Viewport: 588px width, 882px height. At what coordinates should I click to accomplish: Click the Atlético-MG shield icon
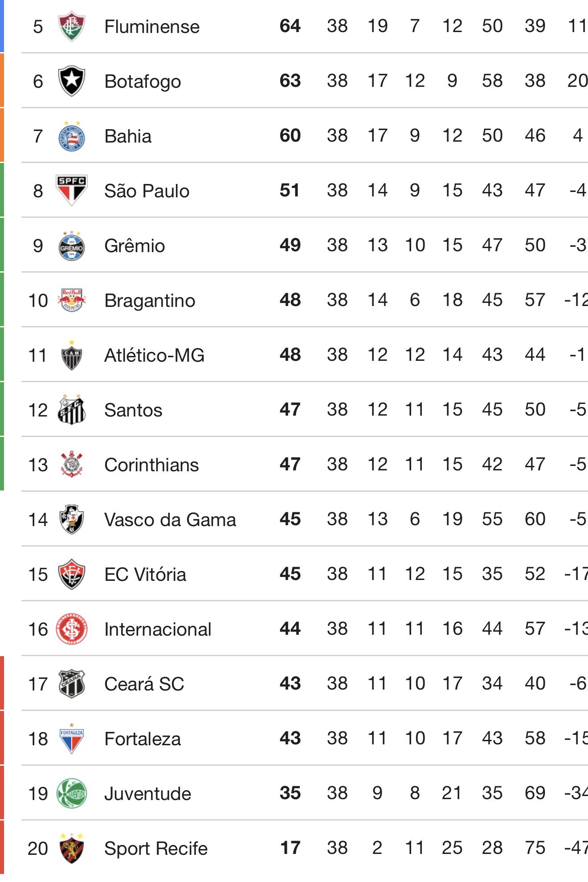[72, 355]
